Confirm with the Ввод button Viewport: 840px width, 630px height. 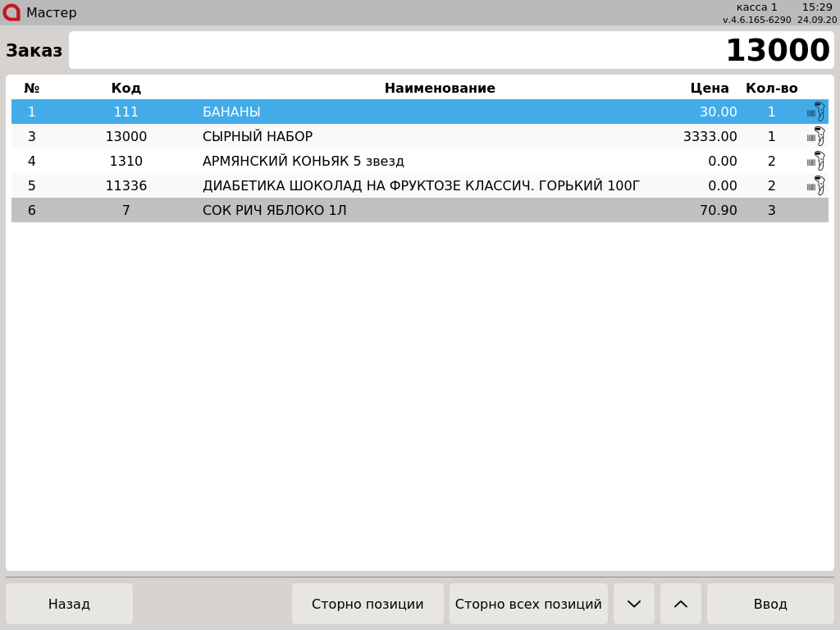(770, 604)
